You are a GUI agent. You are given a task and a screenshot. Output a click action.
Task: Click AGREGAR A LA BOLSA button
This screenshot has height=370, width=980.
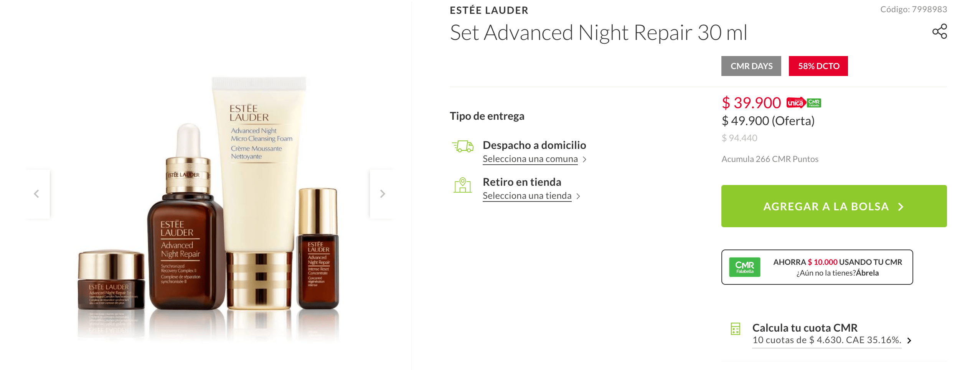pos(834,206)
